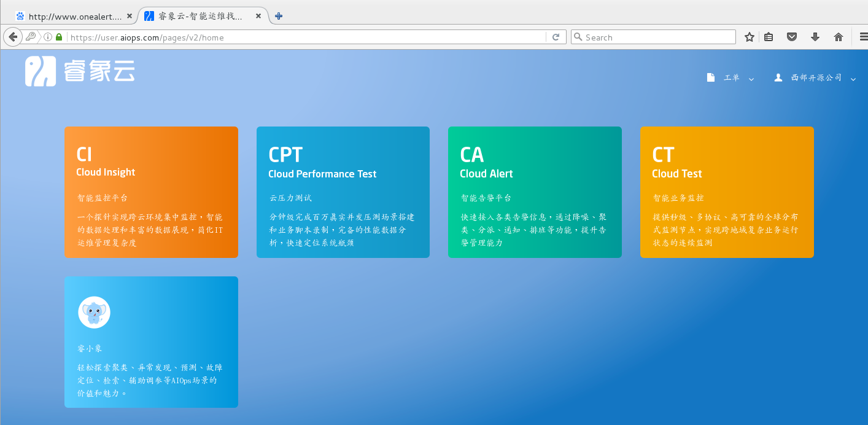
Task: Click the browser Back arrow button
Action: tap(13, 37)
